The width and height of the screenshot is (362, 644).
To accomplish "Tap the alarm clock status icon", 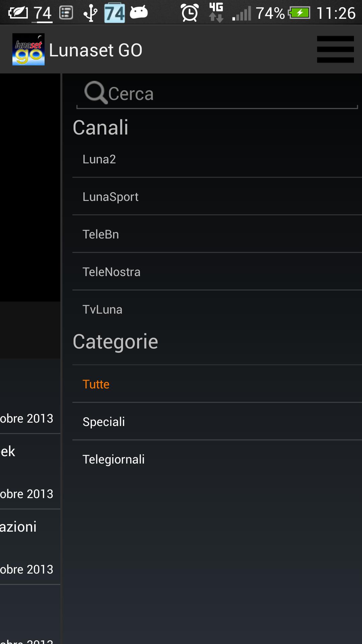I will pyautogui.click(x=190, y=13).
